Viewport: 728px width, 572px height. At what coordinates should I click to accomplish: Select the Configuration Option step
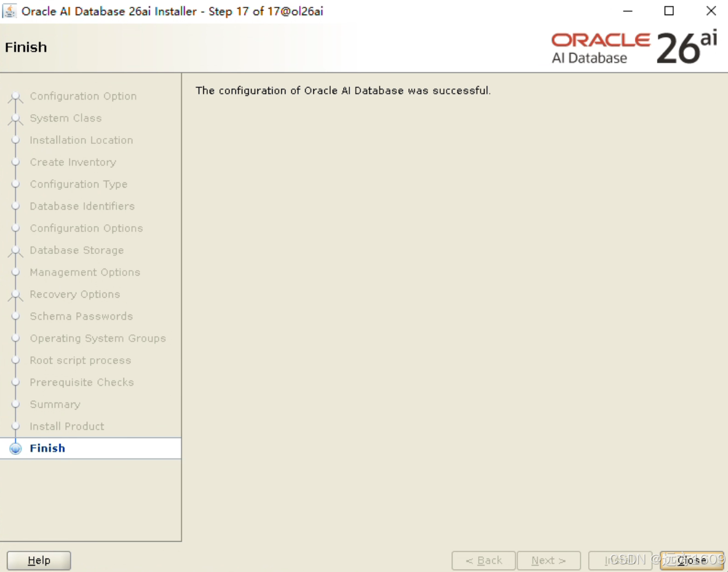pos(83,96)
